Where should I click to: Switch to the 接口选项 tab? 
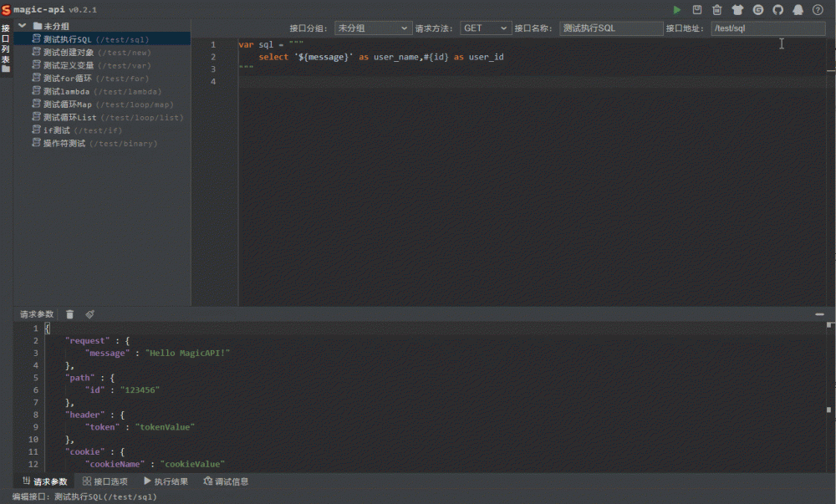[x=104, y=481]
